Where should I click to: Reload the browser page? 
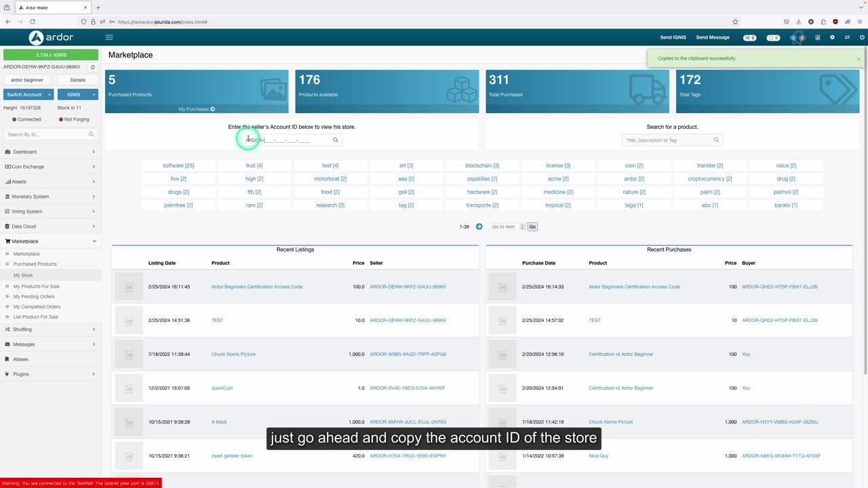pyautogui.click(x=33, y=22)
